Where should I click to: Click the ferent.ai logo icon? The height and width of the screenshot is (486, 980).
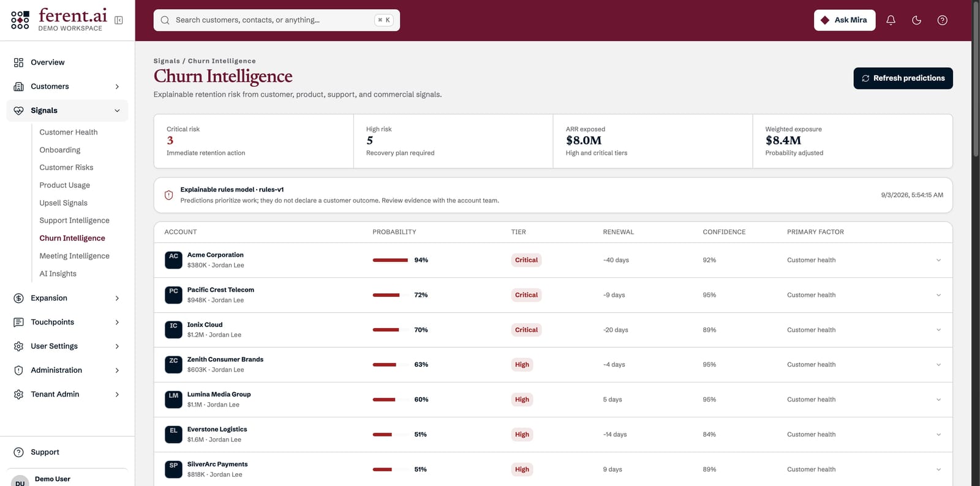coord(20,20)
